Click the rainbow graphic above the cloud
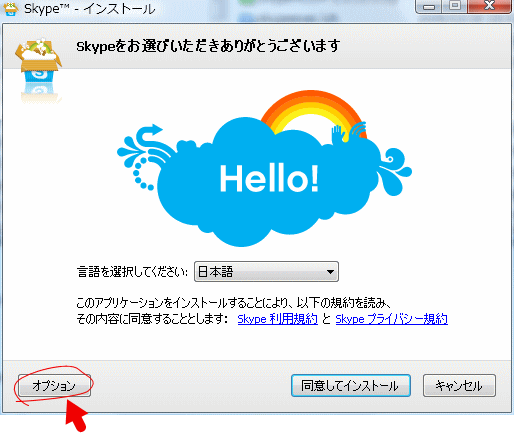514x433 pixels. click(313, 112)
